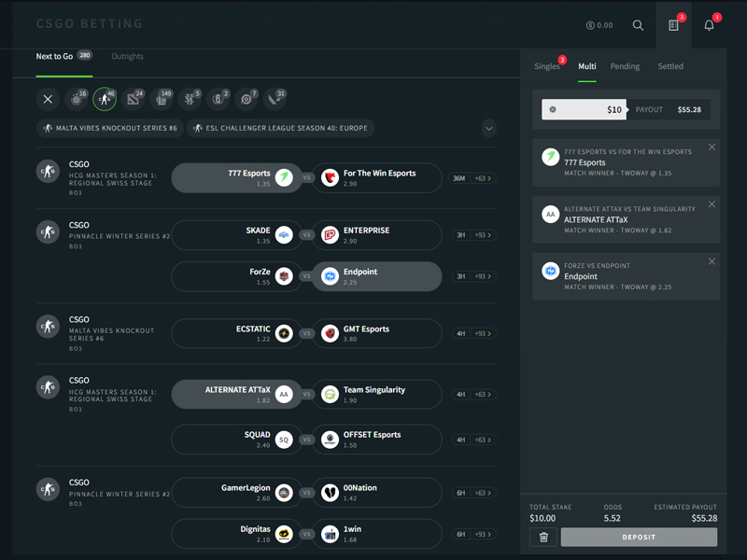Deselect 777 Esports at 1.35 odds
This screenshot has width=747, height=560.
click(x=237, y=178)
